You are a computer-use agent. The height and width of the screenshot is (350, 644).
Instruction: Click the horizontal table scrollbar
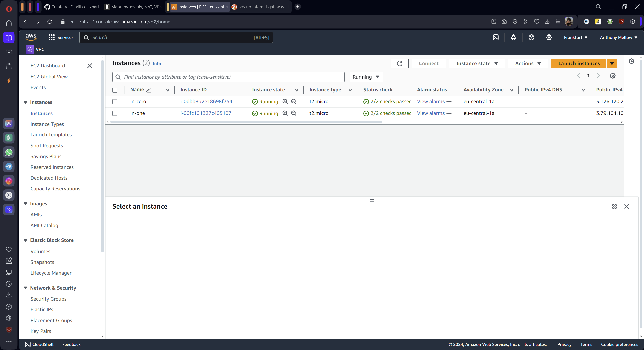[246, 122]
